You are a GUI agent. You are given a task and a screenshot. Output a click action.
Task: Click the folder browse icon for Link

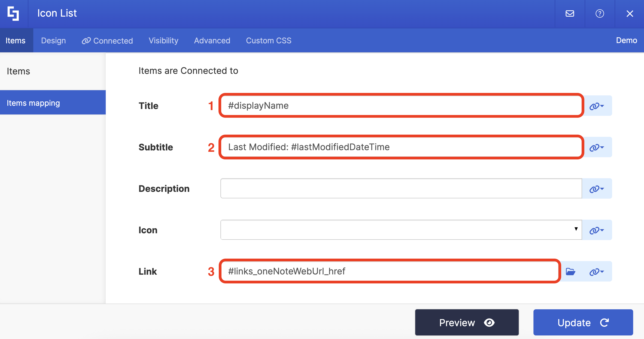tap(570, 271)
